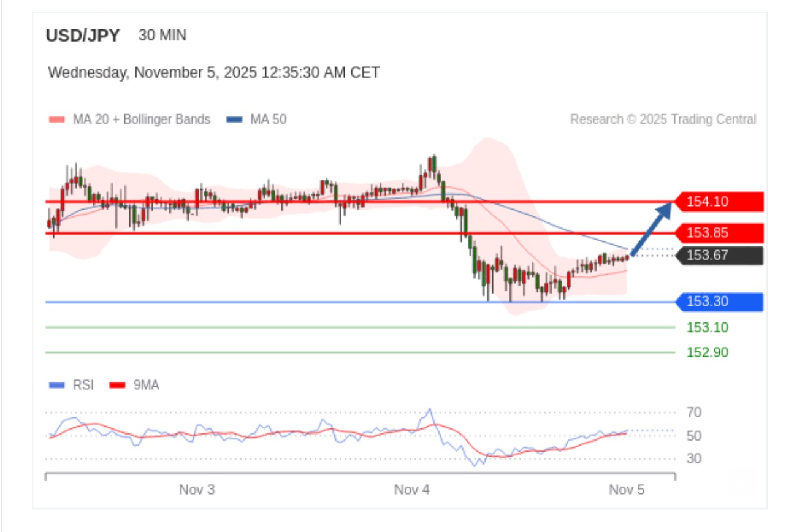
Task: Toggle the 9MA legend label
Action: (146, 386)
